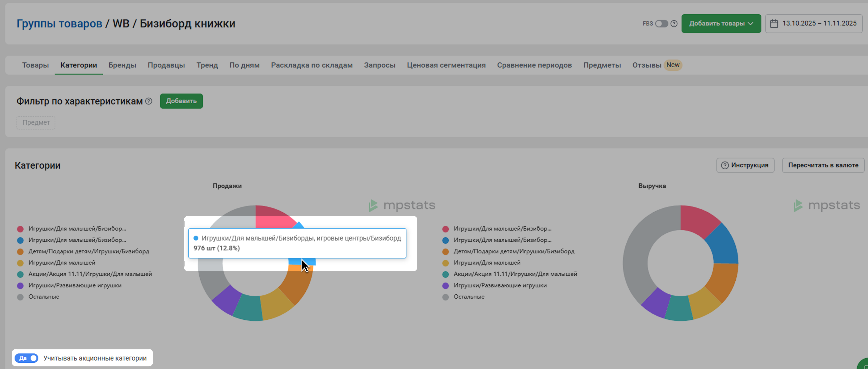Follow the Группы товаров breadcrumb link
Screen dimensions: 868x369
coord(59,24)
